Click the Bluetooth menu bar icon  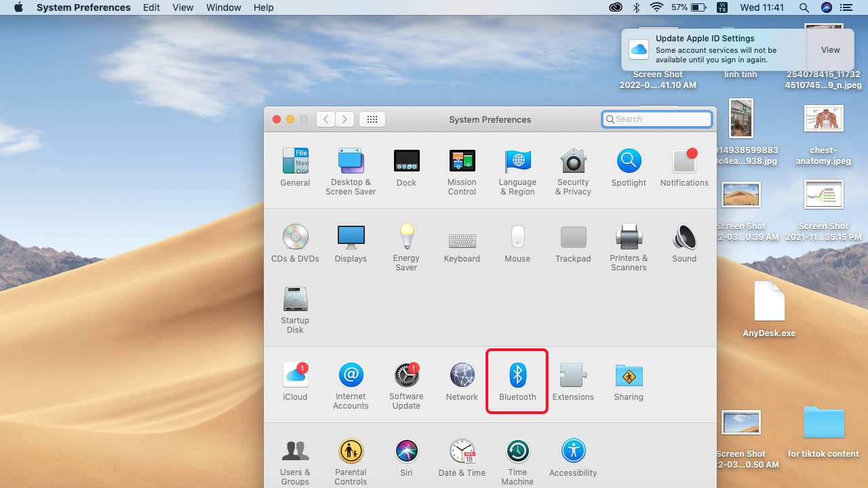click(x=636, y=7)
